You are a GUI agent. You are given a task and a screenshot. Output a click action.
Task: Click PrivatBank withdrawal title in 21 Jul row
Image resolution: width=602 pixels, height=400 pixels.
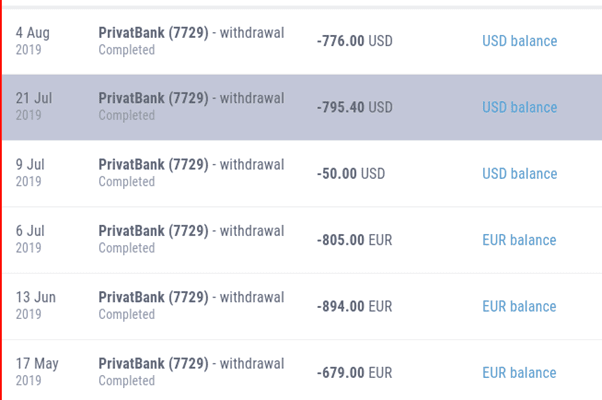[191, 98]
